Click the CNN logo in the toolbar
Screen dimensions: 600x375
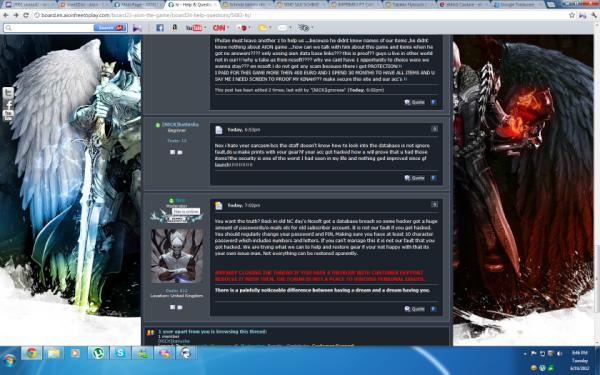click(x=219, y=28)
